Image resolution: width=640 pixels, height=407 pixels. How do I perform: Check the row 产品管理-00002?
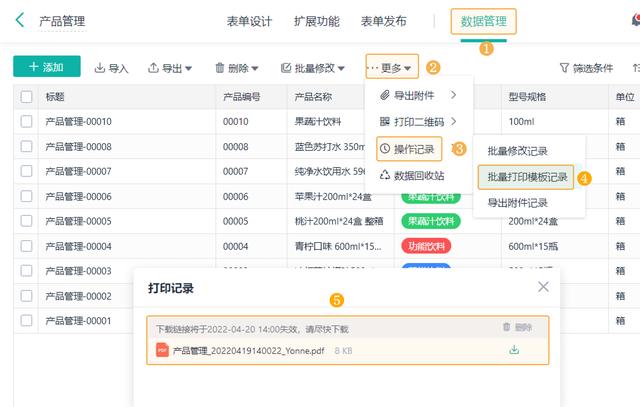coord(27,296)
